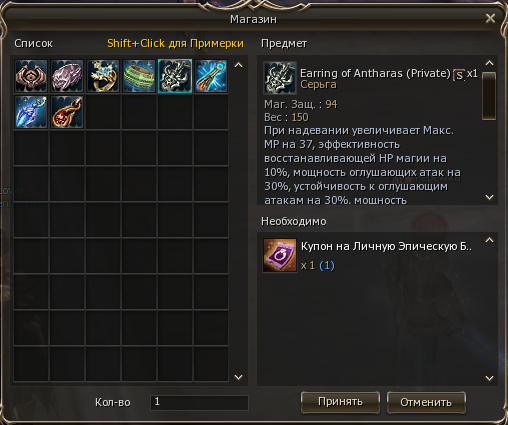Click description panel up arrow
Image resolution: width=508 pixels, height=425 pixels.
489,63
